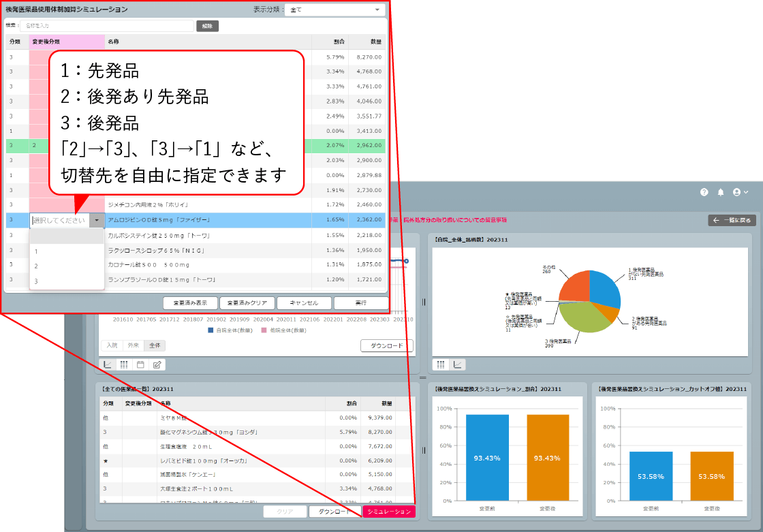Click ダウンロード button under the line chart
Screen dimensions: 763x532
click(387, 345)
